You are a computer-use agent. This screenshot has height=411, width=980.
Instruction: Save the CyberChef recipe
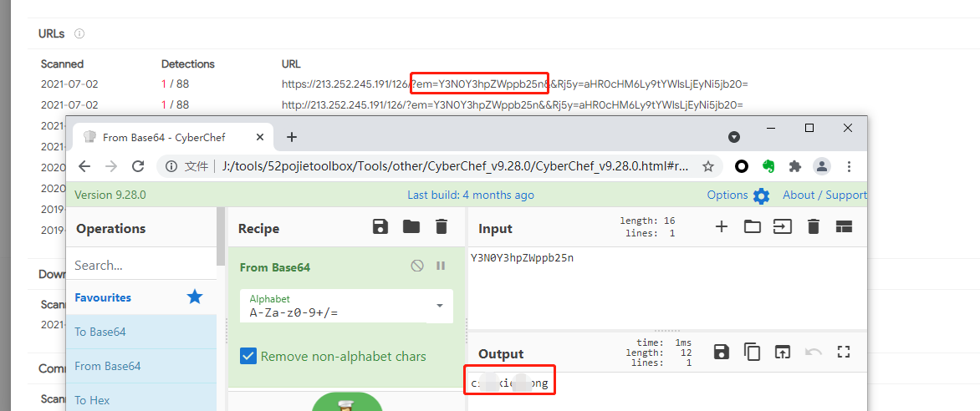380,226
